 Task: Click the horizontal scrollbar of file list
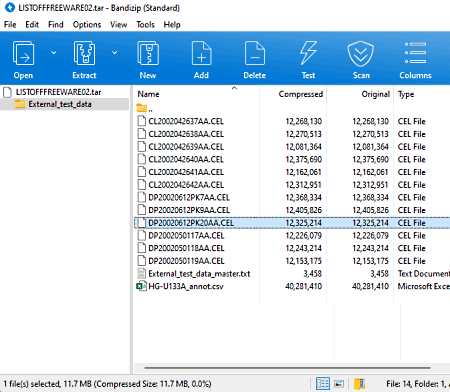pos(287,368)
